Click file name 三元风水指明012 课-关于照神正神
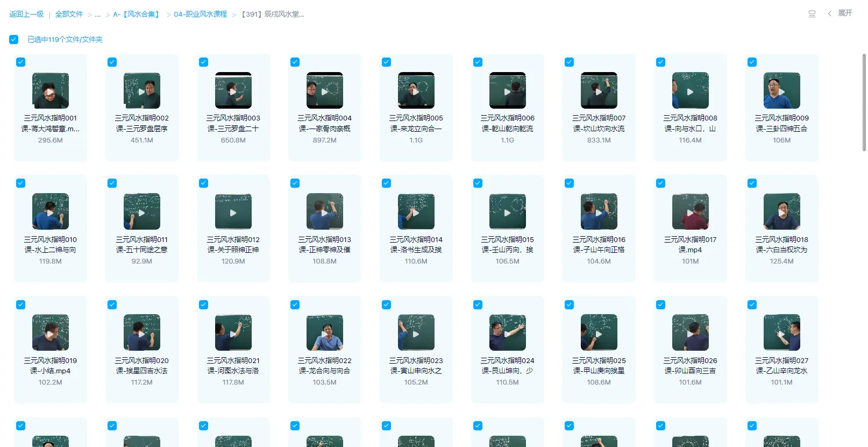Viewport: 868px width, 447px height. pyautogui.click(x=233, y=245)
